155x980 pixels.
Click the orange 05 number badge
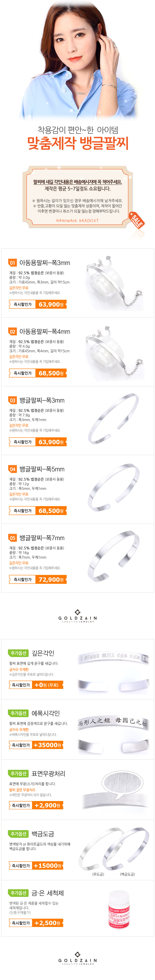point(12,538)
